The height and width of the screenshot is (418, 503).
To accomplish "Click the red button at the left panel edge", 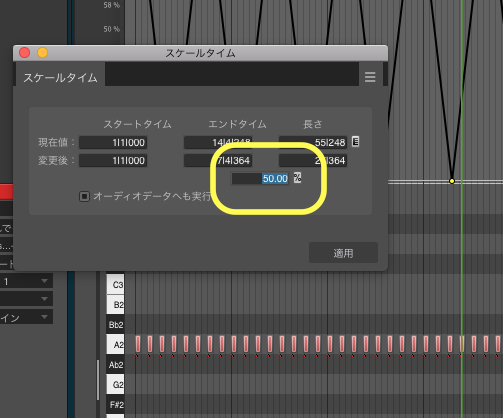I will pos(6,192).
